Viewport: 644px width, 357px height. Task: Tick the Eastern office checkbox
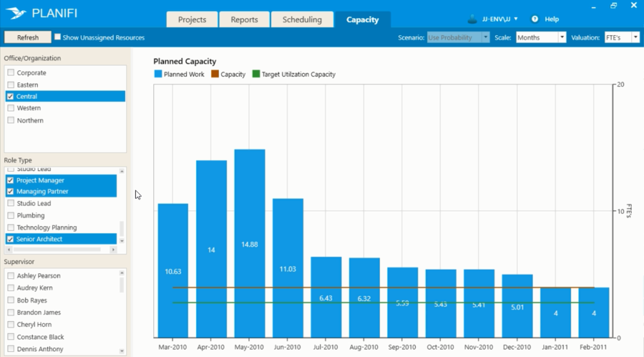11,85
